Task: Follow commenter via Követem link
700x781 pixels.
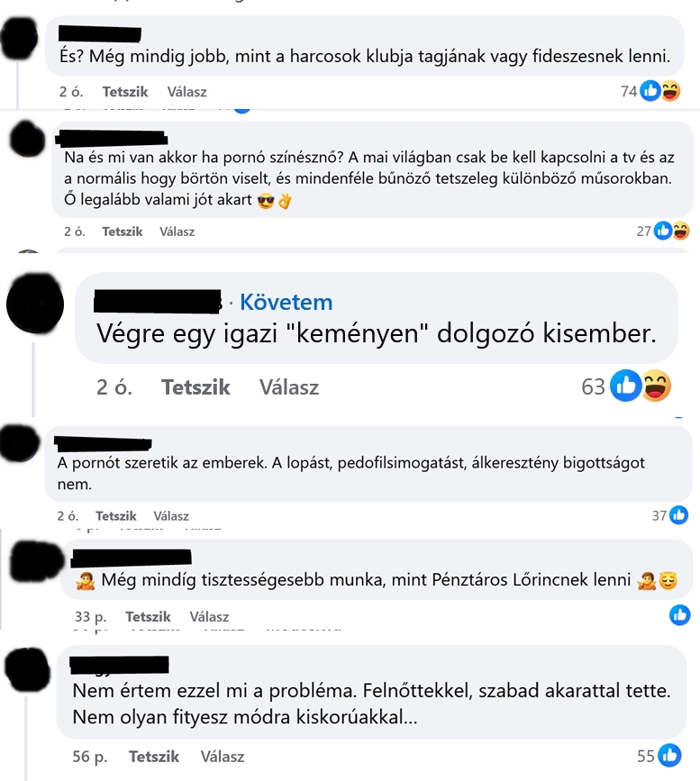Action: coord(286,302)
